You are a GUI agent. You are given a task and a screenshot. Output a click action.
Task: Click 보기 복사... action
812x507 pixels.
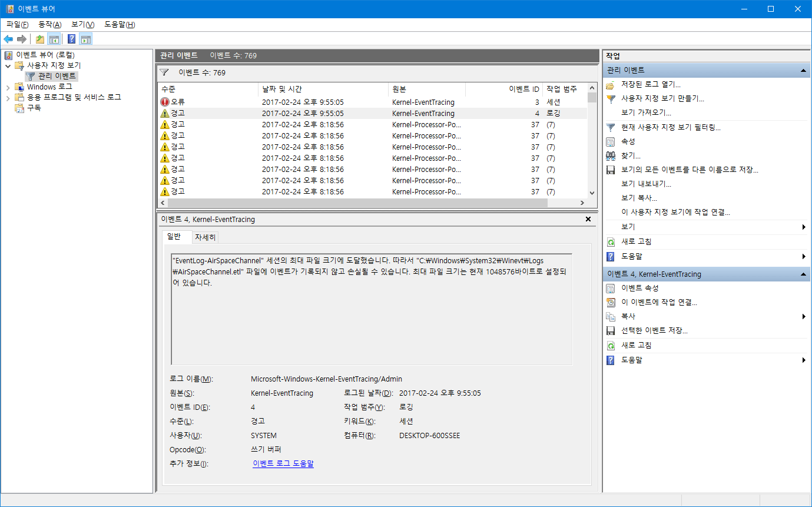click(639, 198)
